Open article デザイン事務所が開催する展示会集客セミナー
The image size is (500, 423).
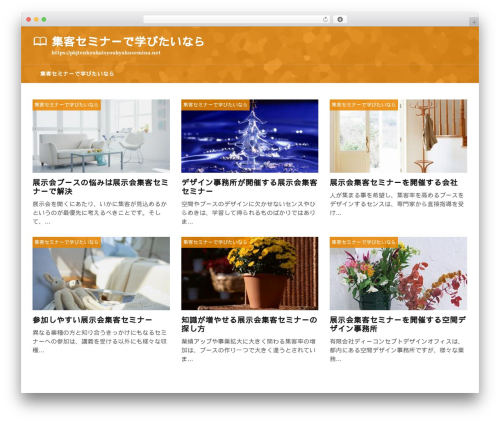click(249, 187)
